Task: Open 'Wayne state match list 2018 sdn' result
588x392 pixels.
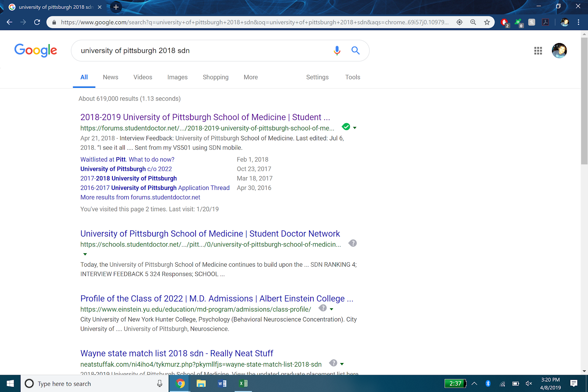Action: coord(177,353)
